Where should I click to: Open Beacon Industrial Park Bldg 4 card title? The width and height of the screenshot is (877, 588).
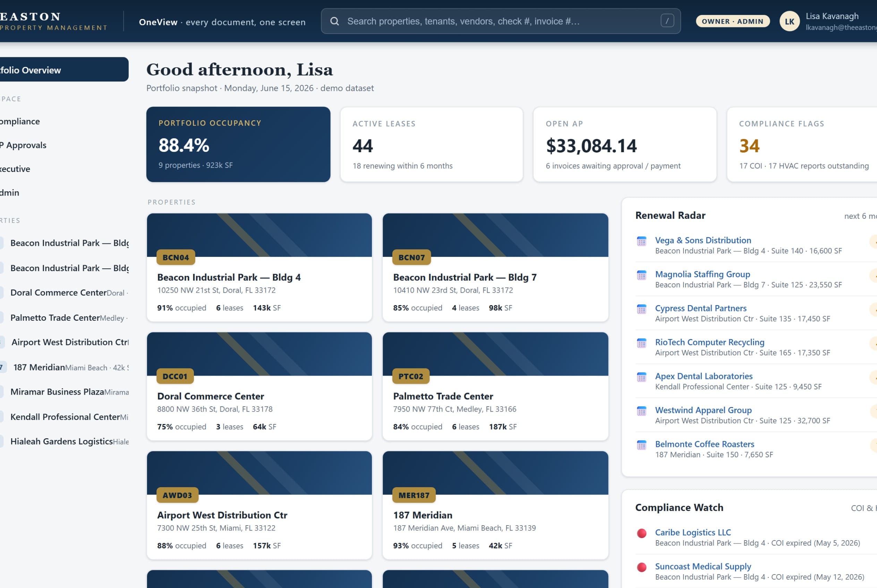229,277
